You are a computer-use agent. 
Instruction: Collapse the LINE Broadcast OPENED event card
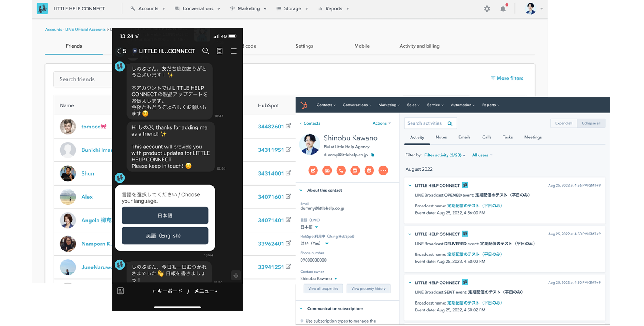410,186
